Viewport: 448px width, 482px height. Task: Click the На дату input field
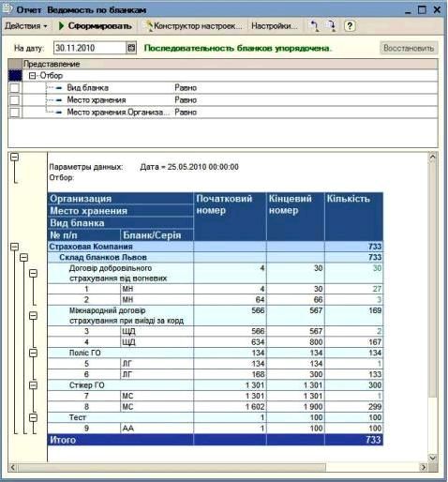click(x=90, y=48)
